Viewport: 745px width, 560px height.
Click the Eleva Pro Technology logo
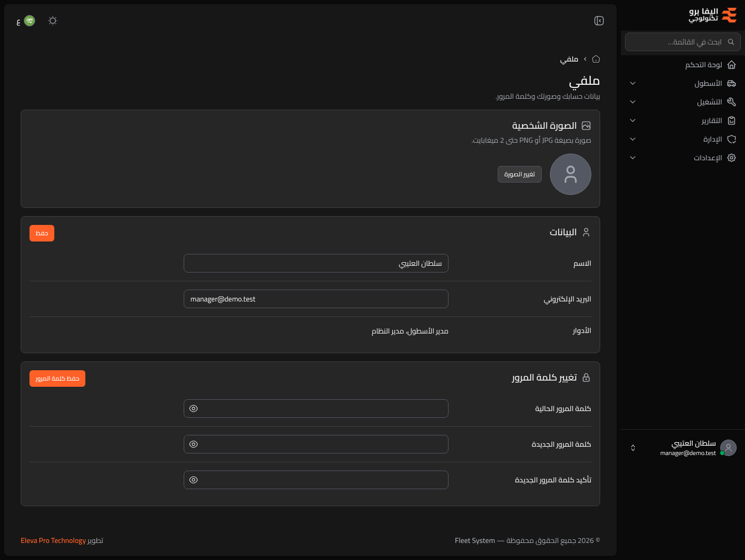712,15
